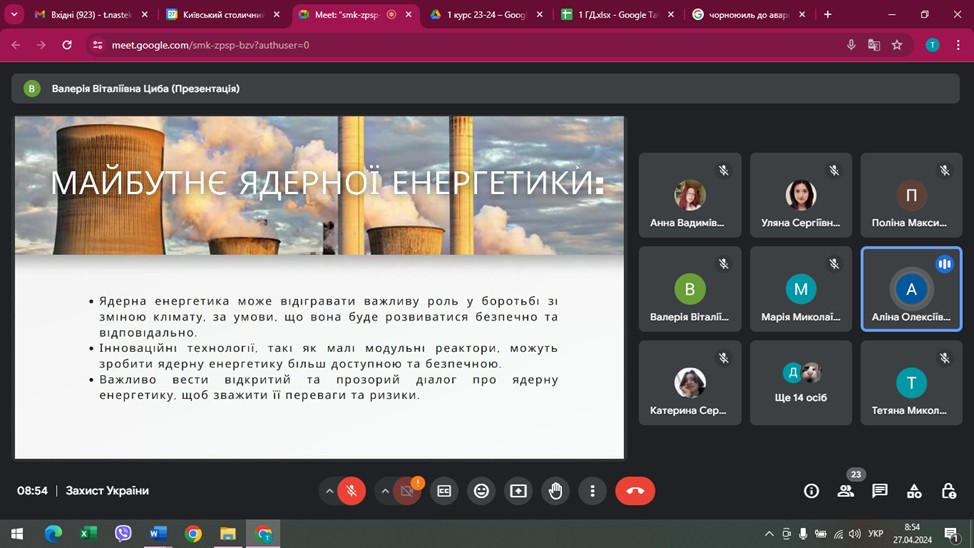
Task: Click presenter name bar Валерія Віталіївна Циба
Action: pyautogui.click(x=485, y=88)
